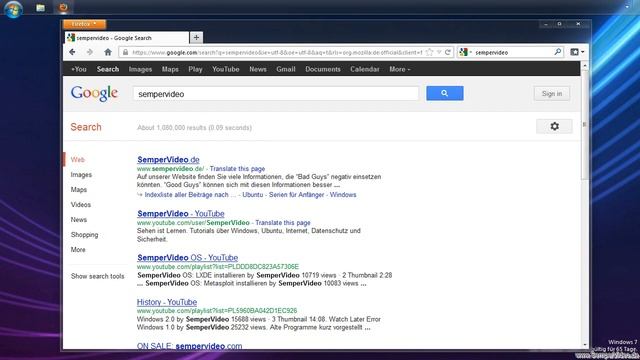Open +You in Google bar

tap(79, 69)
